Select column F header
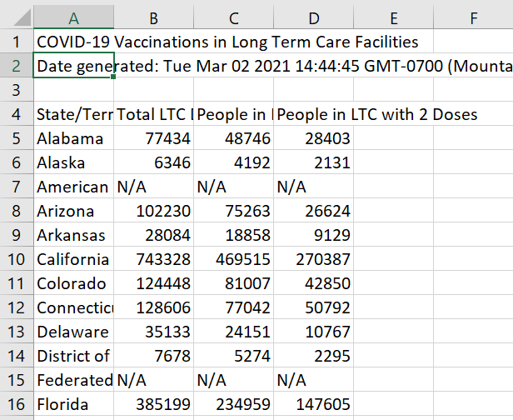Viewport: 513px width, 420px height. [473, 17]
